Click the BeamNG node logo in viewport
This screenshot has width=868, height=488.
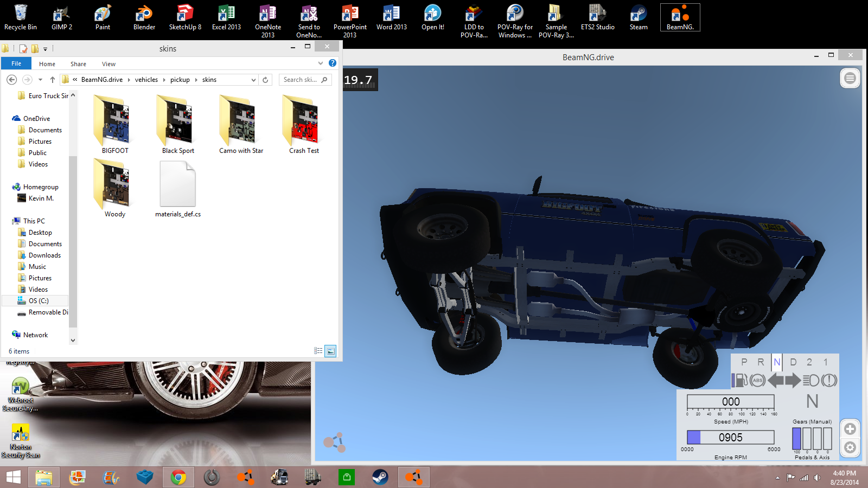[335, 442]
